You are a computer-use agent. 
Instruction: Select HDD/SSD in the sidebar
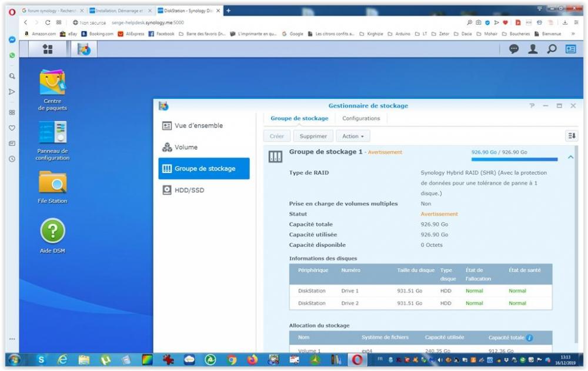189,190
